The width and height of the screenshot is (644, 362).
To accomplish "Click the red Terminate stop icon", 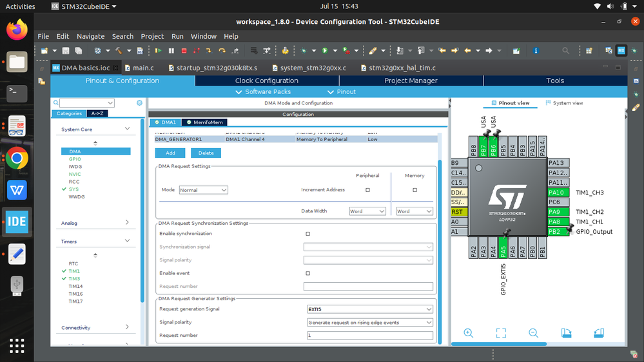I will point(184,50).
